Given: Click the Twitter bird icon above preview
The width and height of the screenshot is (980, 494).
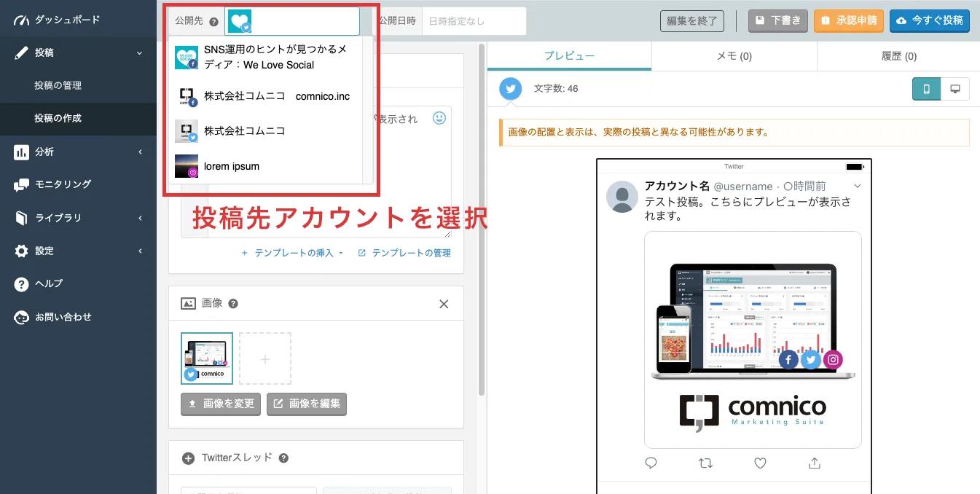Looking at the screenshot, I should [511, 89].
